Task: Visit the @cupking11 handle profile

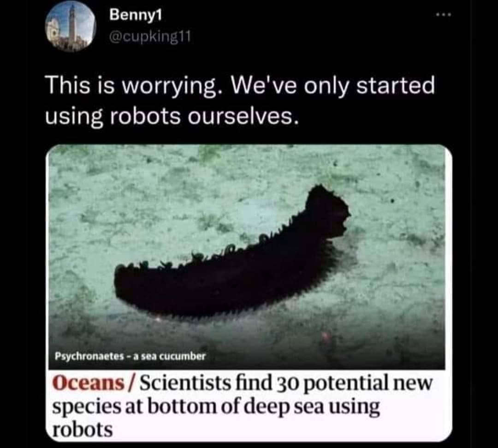Action: pyautogui.click(x=149, y=37)
